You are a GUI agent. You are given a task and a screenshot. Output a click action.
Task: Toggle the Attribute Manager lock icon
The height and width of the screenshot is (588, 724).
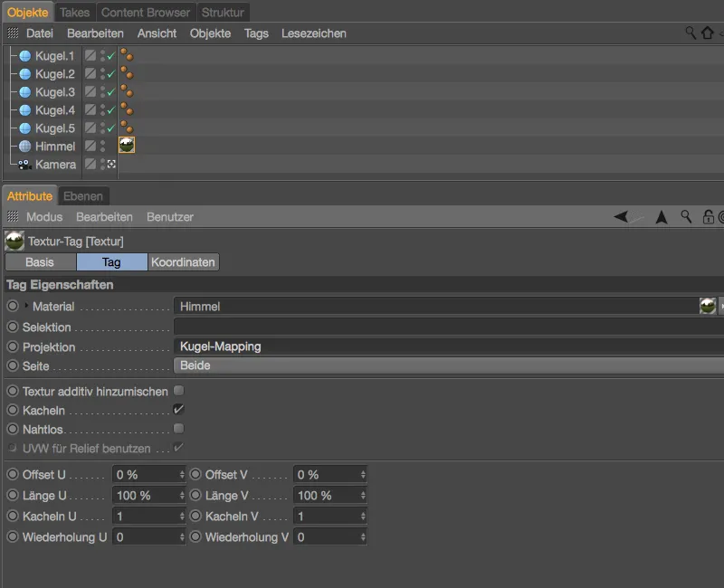[708, 216]
